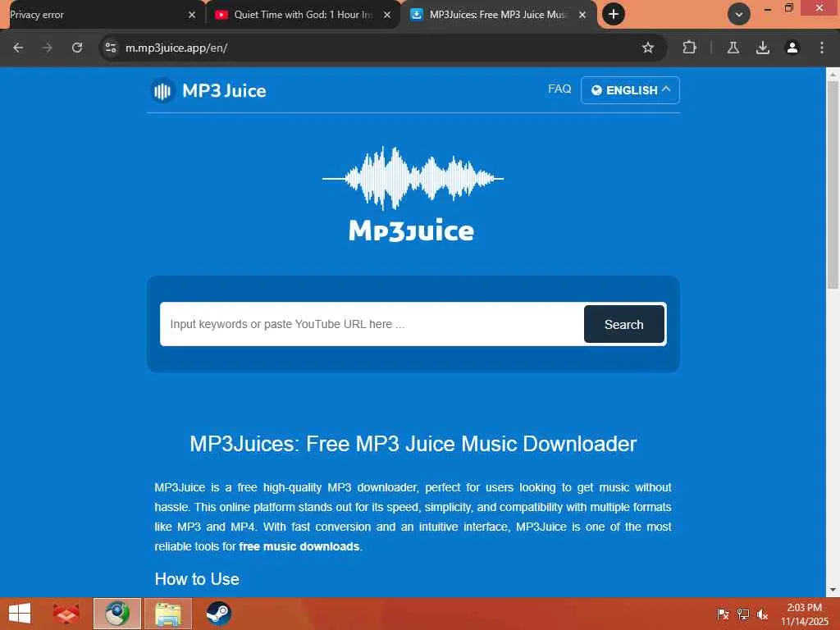The height and width of the screenshot is (630, 840).
Task: Open the Chrome three-dot menu
Action: pyautogui.click(x=821, y=48)
